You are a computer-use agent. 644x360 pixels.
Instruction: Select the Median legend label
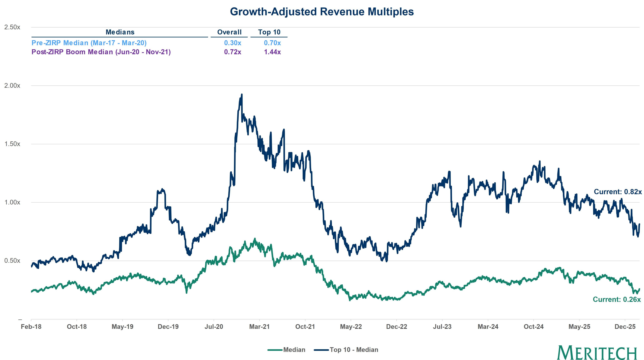point(294,350)
